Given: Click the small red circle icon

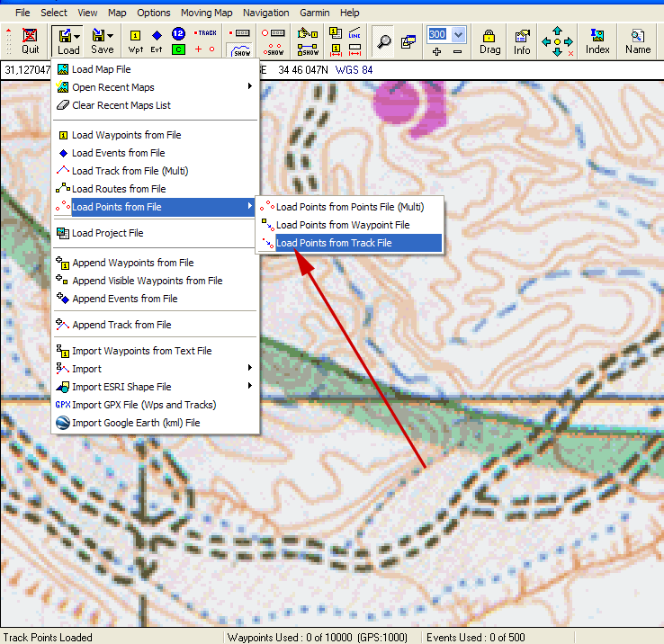Looking at the screenshot, I should [211, 49].
